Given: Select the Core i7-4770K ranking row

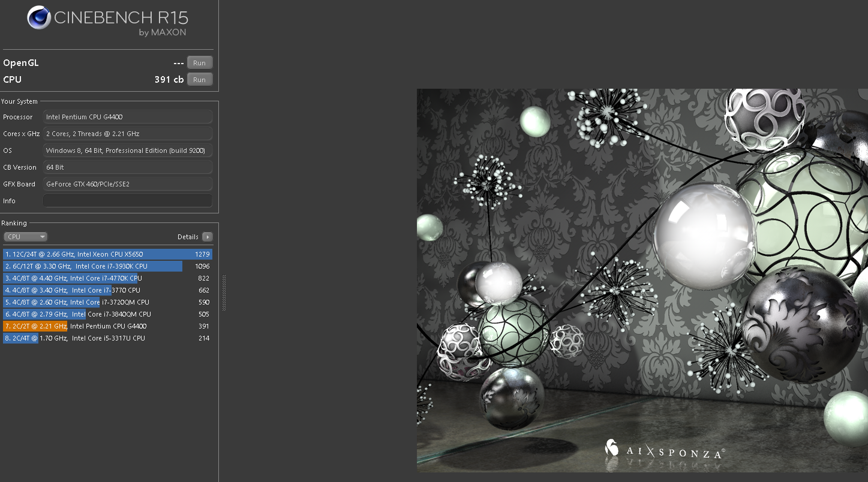Looking at the screenshot, I should [x=107, y=278].
